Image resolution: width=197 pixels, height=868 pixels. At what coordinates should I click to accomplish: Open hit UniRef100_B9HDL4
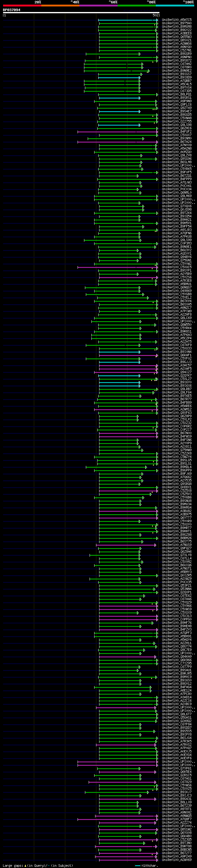(177, 467)
